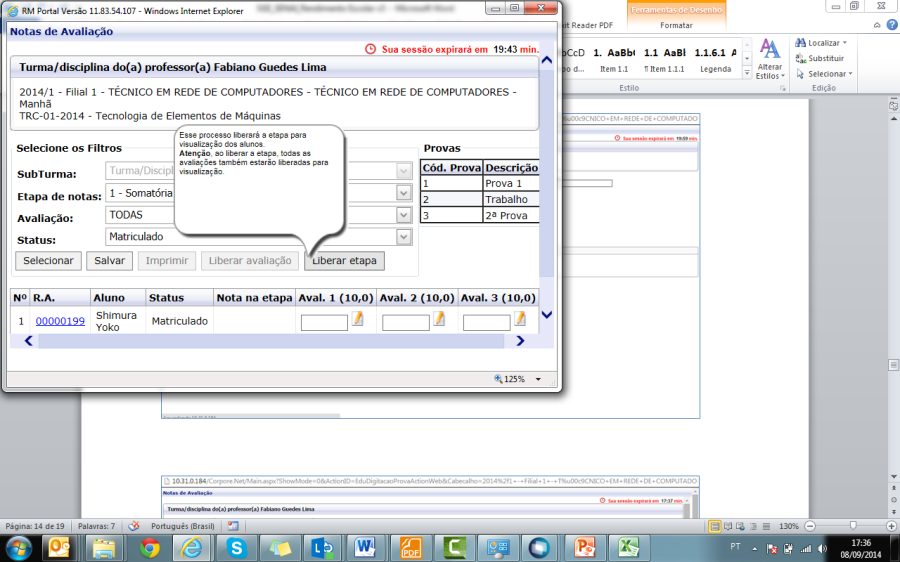
Task: Click the horizontal scrollbar track of grades table
Action: tap(271, 341)
